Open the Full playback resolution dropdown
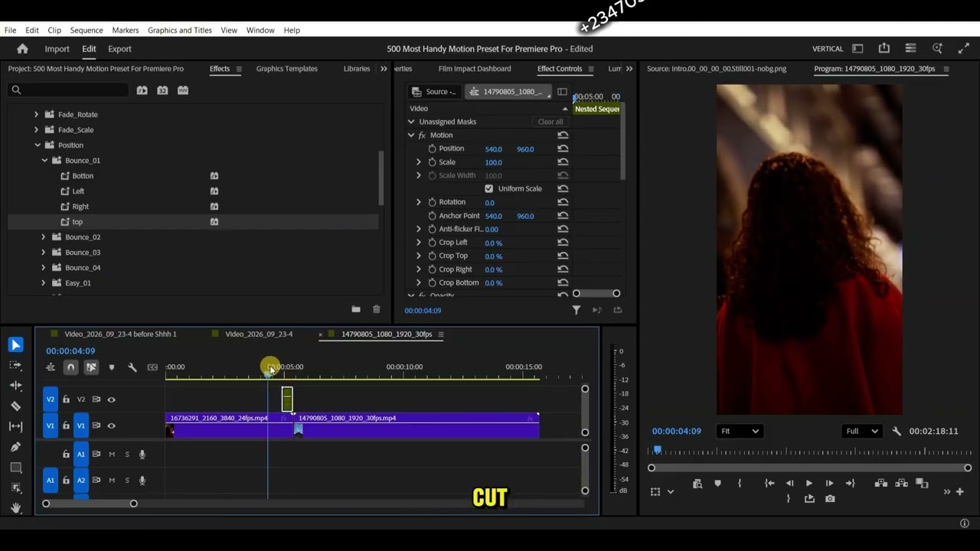This screenshot has height=551, width=980. [x=861, y=432]
